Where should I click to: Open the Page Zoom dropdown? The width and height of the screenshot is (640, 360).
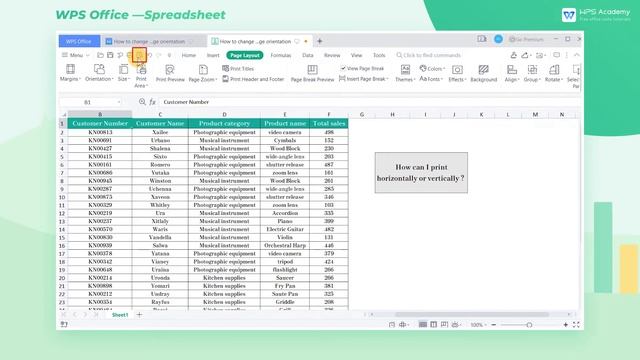tap(203, 73)
